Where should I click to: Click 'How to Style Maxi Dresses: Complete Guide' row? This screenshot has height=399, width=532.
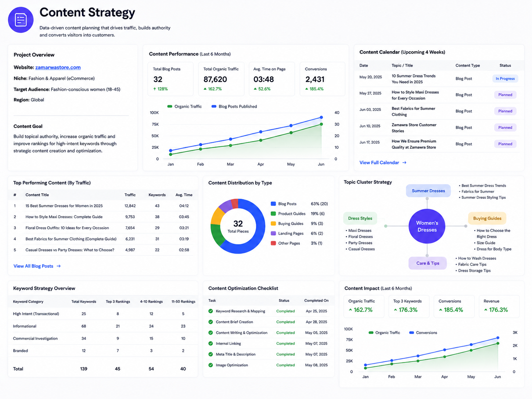click(103, 217)
